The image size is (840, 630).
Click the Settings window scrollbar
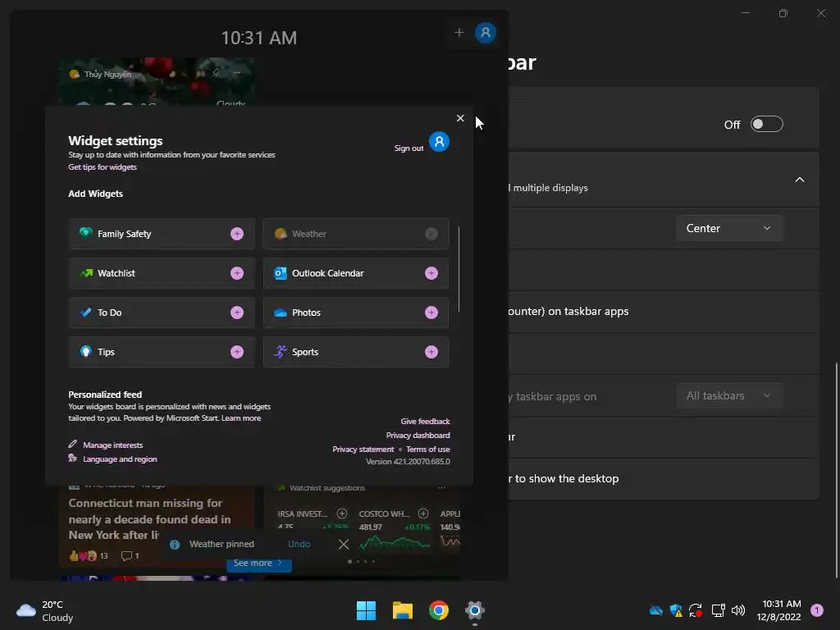coord(836,470)
